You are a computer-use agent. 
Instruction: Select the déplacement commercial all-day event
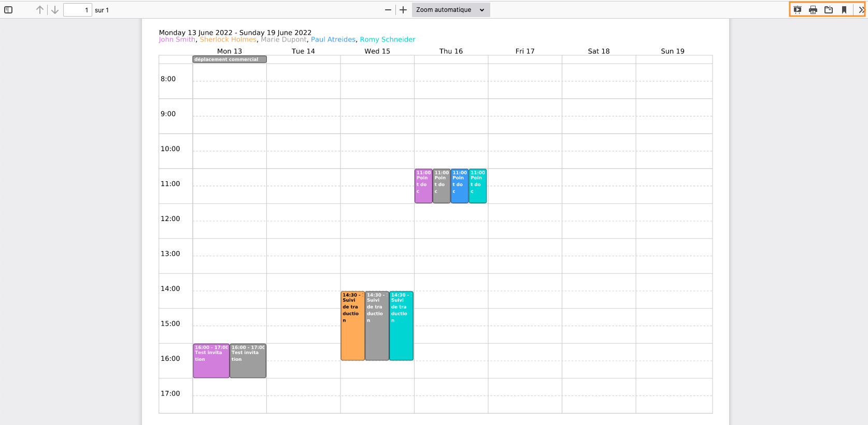230,60
